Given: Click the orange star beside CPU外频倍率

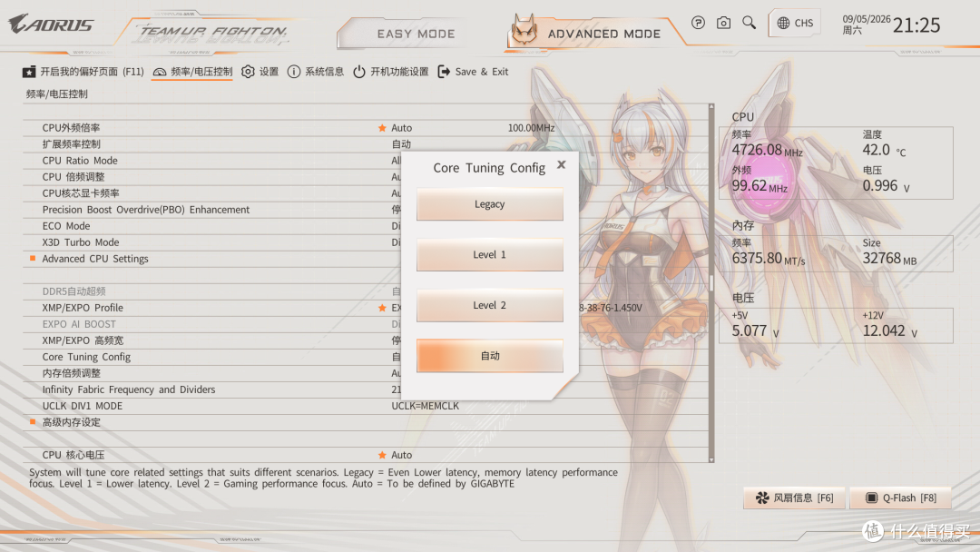Looking at the screenshot, I should (382, 127).
